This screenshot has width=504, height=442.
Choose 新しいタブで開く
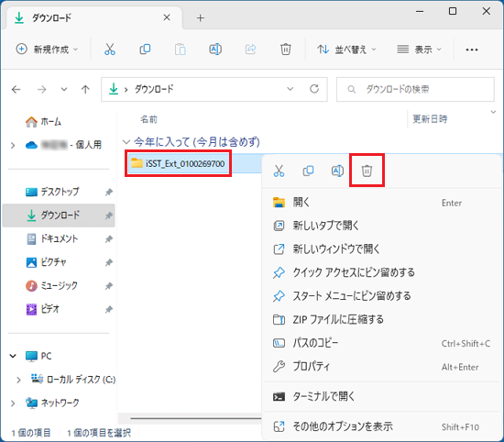(x=382, y=226)
